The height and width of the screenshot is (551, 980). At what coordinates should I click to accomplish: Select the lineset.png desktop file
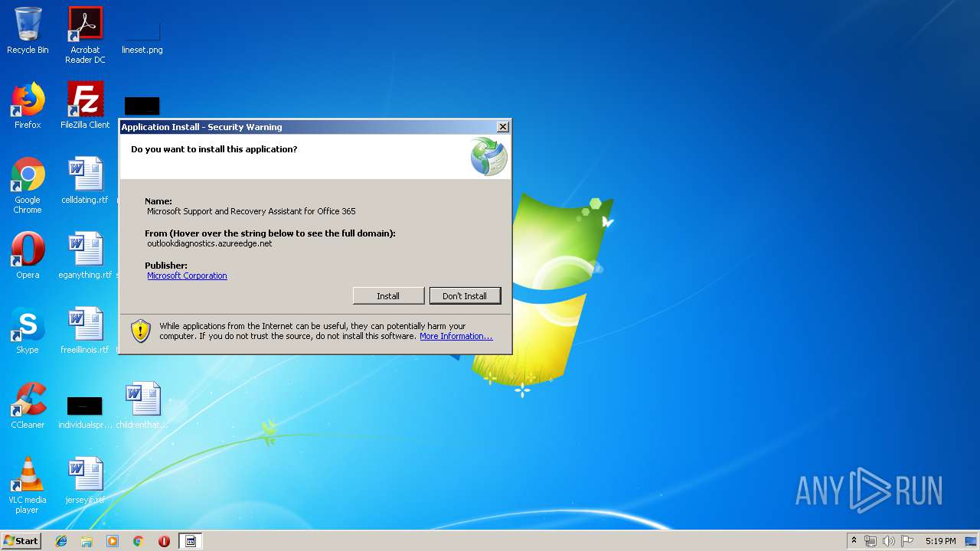point(142,34)
